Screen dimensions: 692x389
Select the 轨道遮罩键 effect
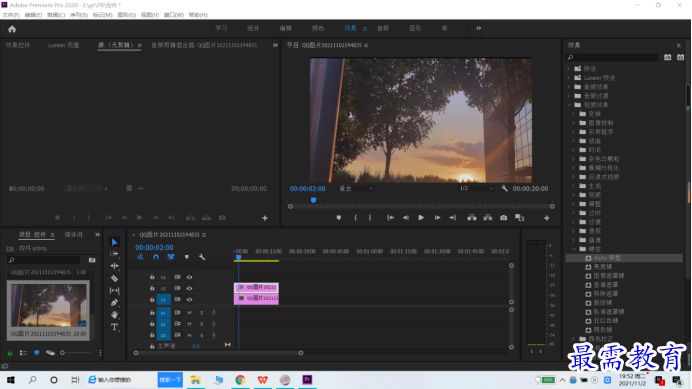pos(609,312)
